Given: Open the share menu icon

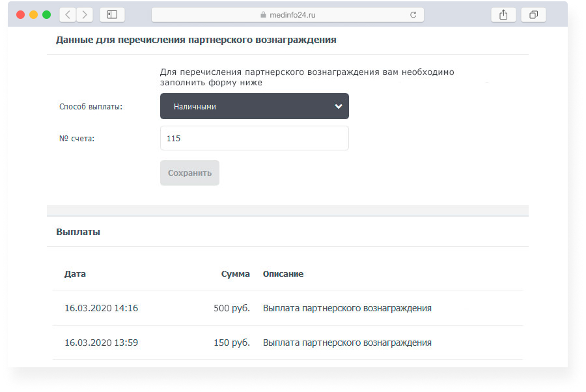Looking at the screenshot, I should [503, 15].
